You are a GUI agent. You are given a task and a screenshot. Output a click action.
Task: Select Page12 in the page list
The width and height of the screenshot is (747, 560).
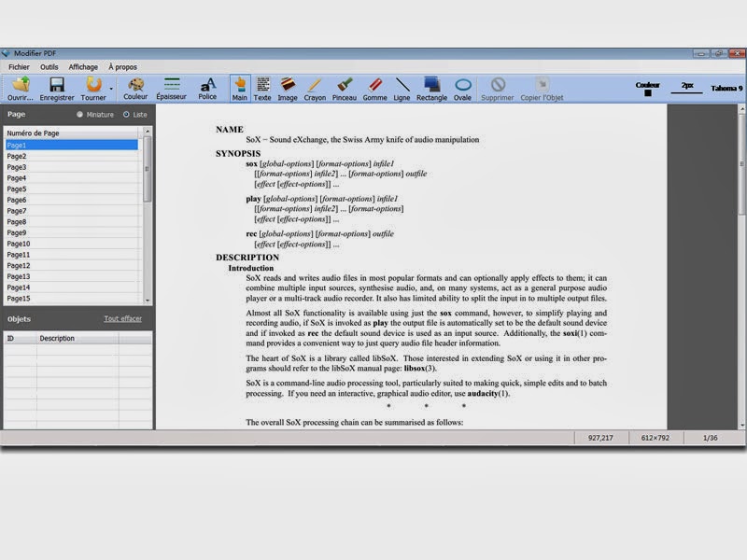click(72, 266)
